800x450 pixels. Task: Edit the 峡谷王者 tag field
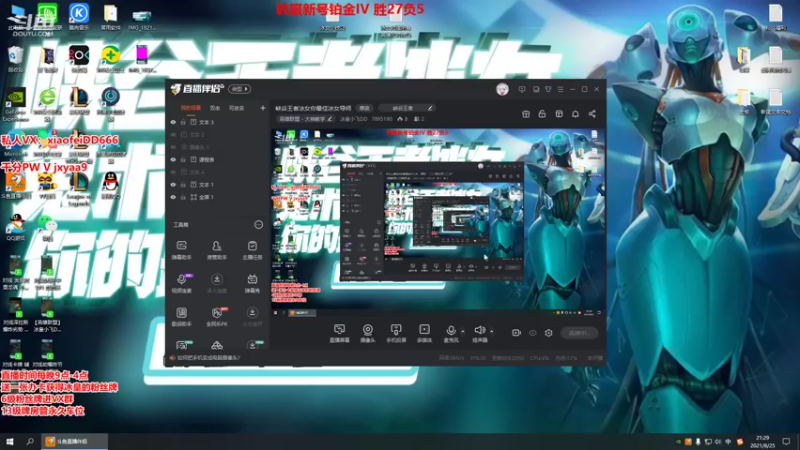(x=406, y=108)
